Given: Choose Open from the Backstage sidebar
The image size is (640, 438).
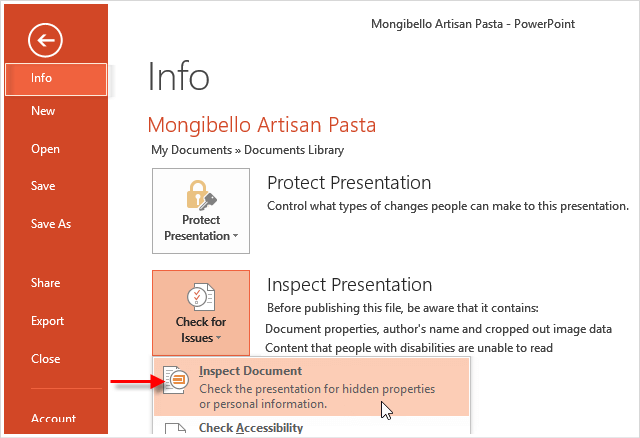Looking at the screenshot, I should pyautogui.click(x=45, y=149).
